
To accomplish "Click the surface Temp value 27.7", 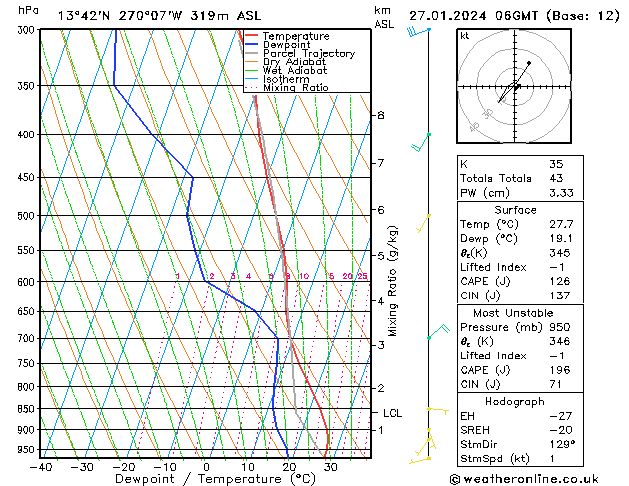I will click(x=561, y=224).
